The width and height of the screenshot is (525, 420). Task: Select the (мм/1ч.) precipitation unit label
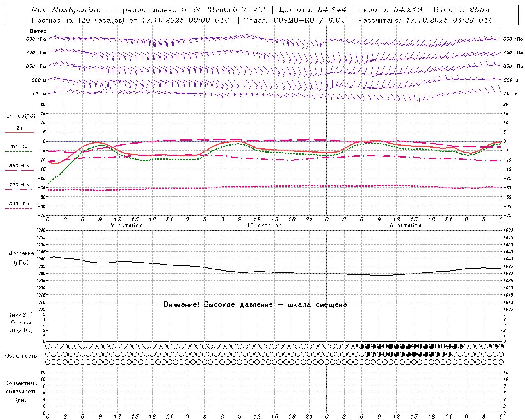click(x=21, y=330)
